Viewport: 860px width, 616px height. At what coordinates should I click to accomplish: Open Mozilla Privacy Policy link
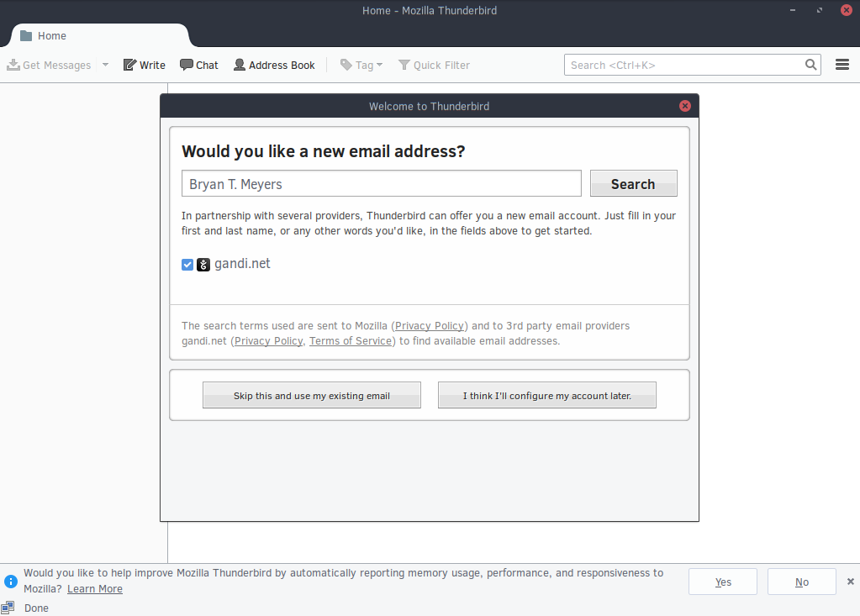pyautogui.click(x=430, y=325)
